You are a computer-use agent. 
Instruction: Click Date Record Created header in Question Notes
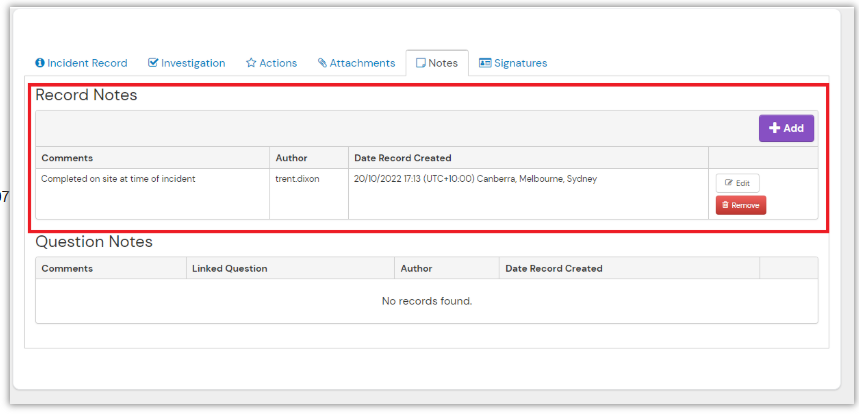pyautogui.click(x=553, y=268)
